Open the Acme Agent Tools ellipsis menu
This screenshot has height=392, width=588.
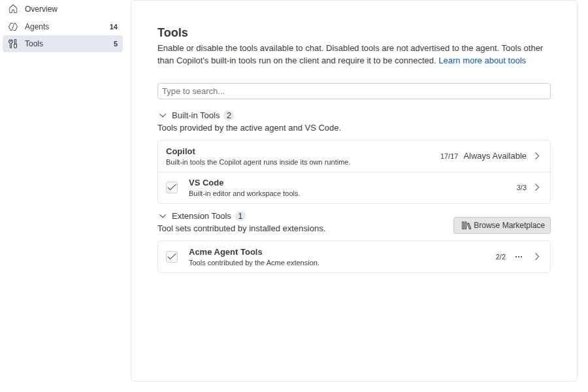[x=519, y=257]
